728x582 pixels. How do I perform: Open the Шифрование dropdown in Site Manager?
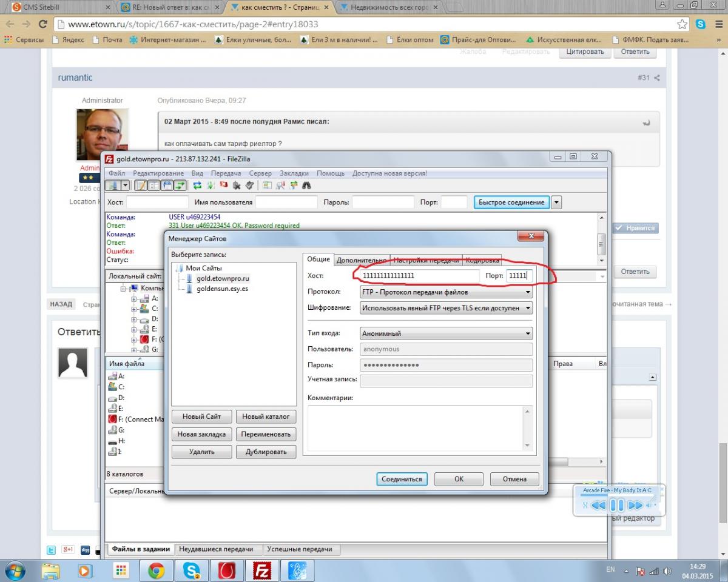pos(446,308)
